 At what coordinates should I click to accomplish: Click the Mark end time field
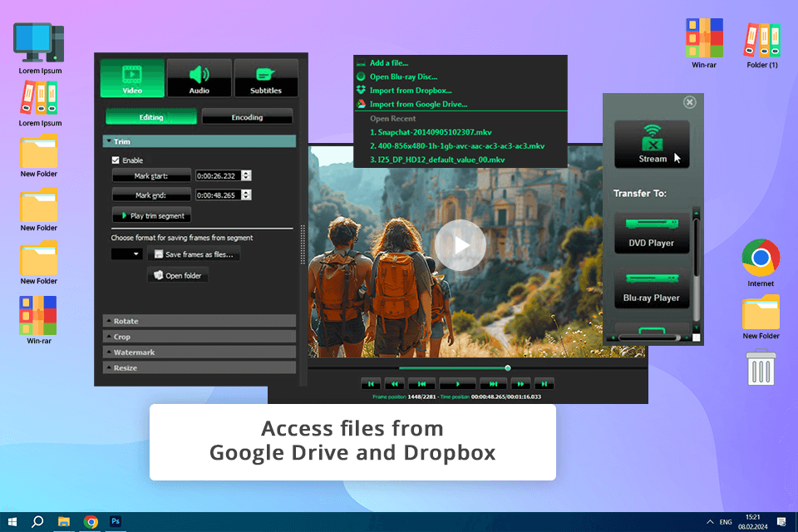pyautogui.click(x=218, y=195)
